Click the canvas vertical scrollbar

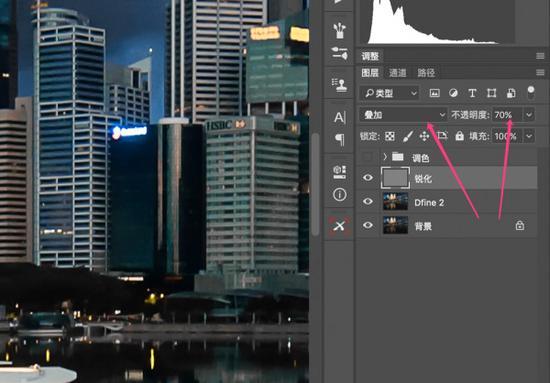315,184
